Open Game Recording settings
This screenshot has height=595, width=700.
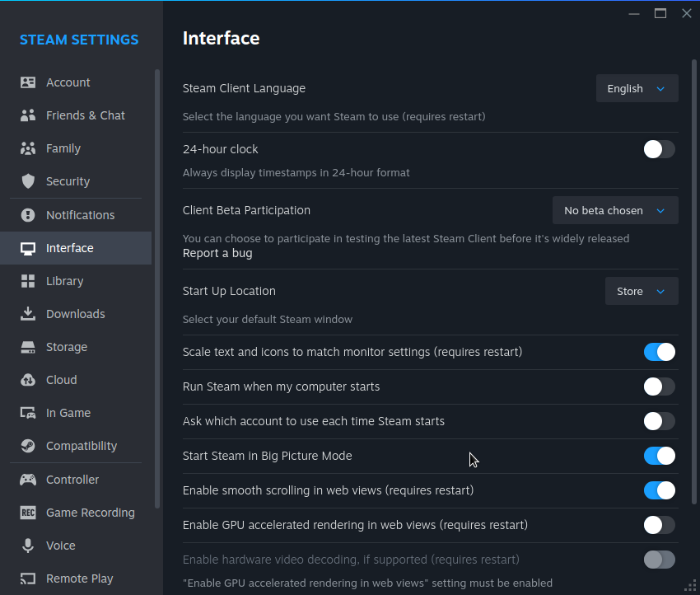(76, 513)
